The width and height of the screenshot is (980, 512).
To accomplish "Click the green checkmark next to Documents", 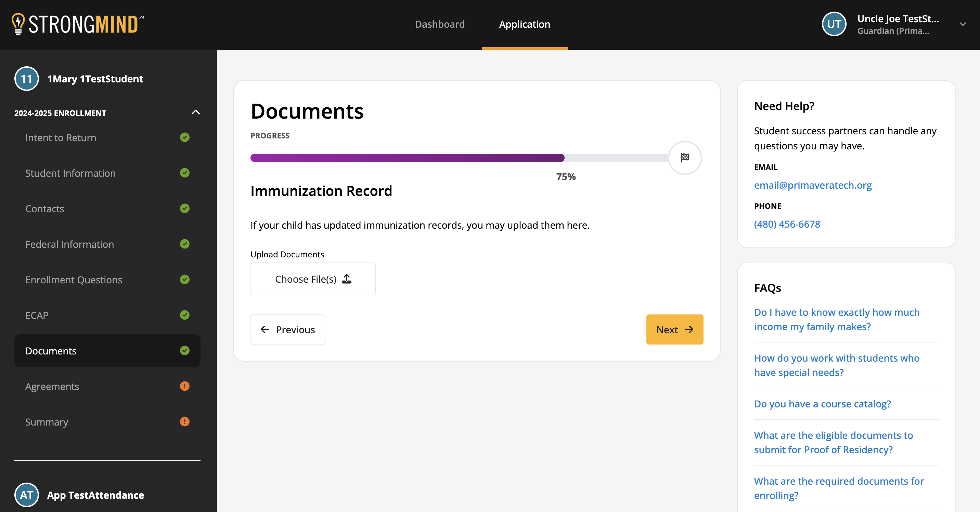I will pos(185,350).
